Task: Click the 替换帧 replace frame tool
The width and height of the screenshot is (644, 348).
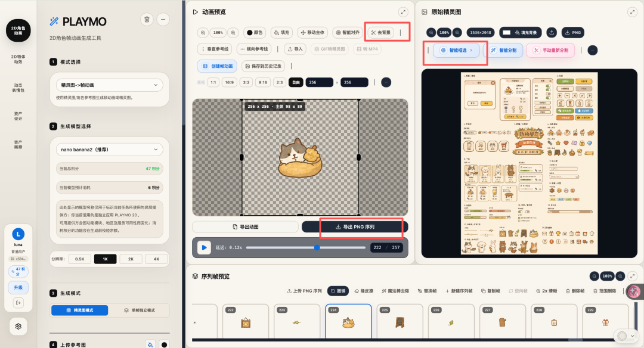Action: point(427,291)
